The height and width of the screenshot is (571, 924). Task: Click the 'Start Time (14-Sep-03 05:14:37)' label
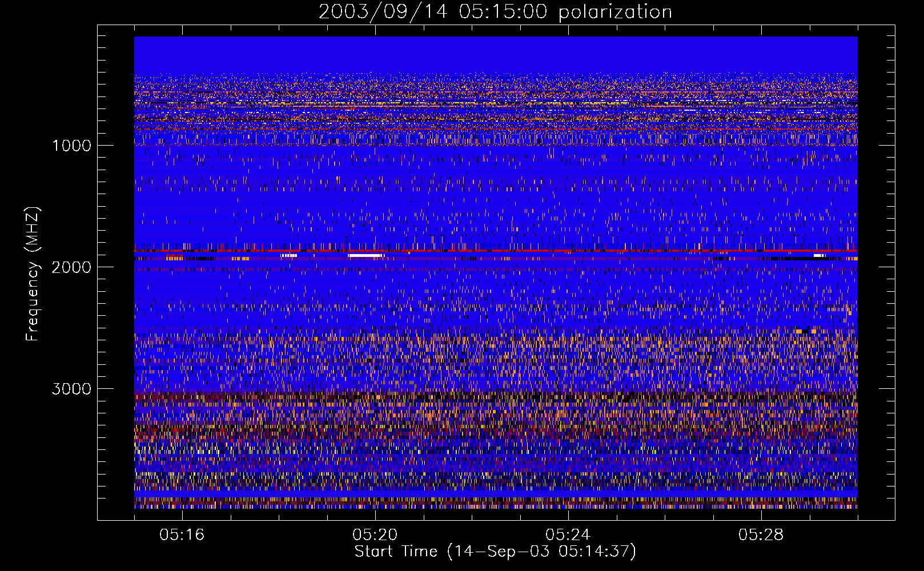coord(495,552)
